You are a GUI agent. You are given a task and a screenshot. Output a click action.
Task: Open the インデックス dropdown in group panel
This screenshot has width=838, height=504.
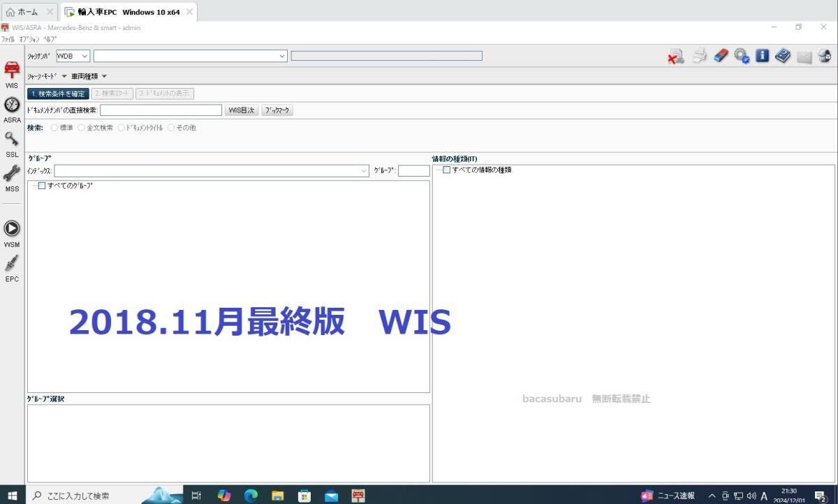click(x=363, y=170)
